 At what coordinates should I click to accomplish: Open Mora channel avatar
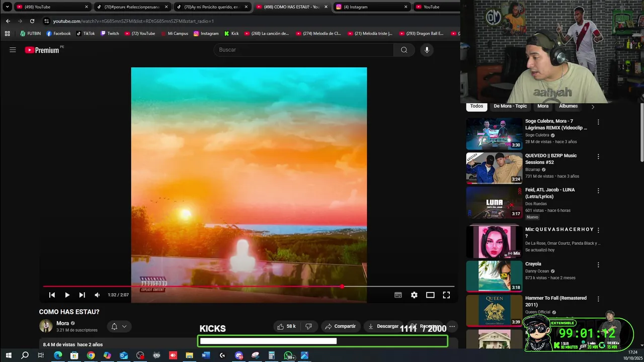pos(46,326)
